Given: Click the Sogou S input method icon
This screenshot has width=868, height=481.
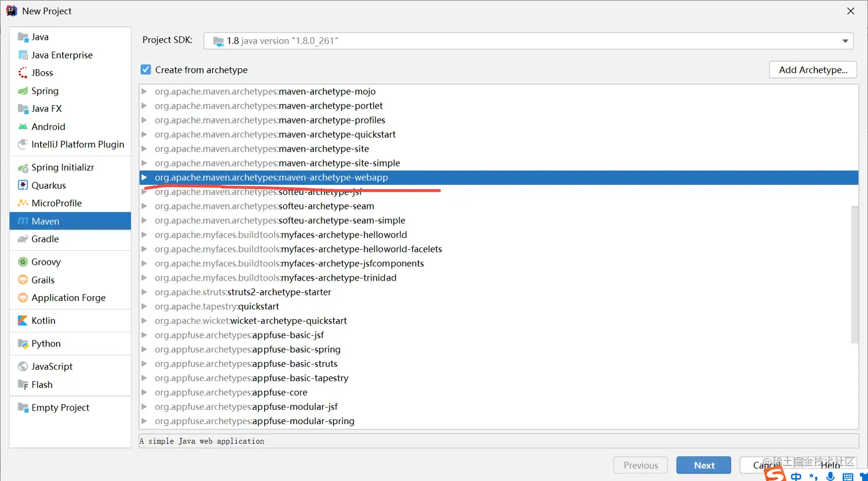Looking at the screenshot, I should click(776, 474).
